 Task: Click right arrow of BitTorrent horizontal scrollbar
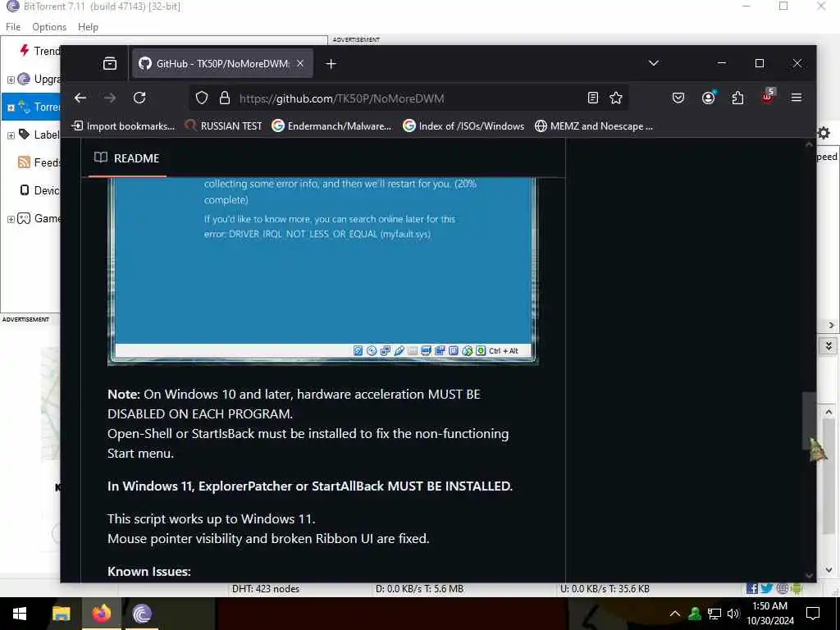(832, 325)
